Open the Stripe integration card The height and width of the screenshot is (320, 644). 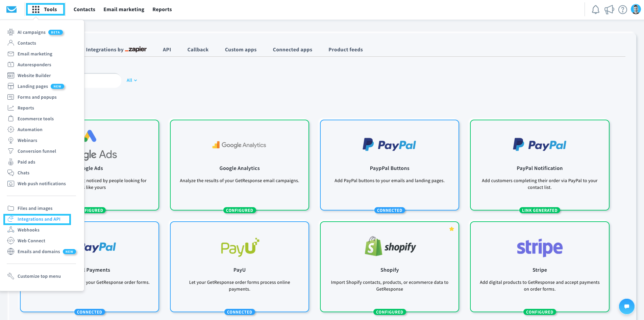coord(540,267)
